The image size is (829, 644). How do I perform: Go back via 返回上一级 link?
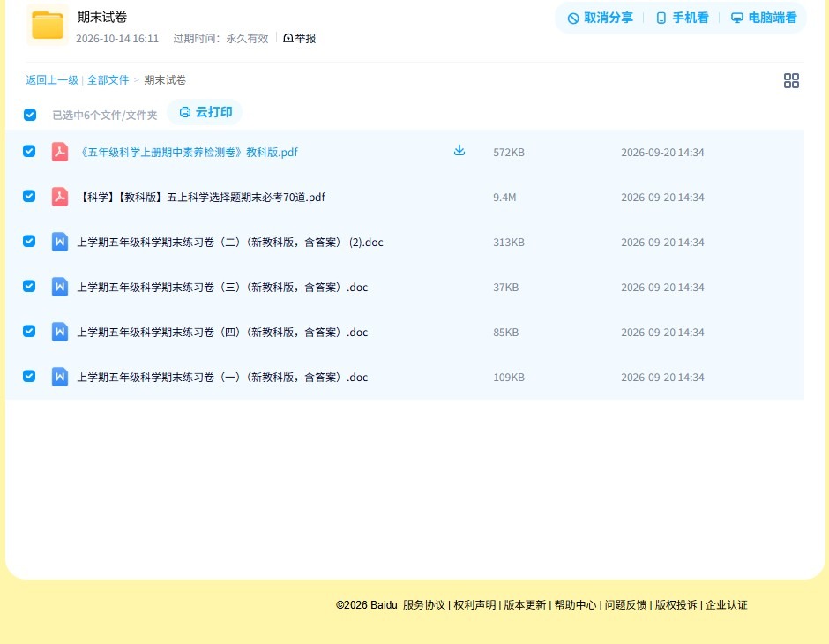52,80
